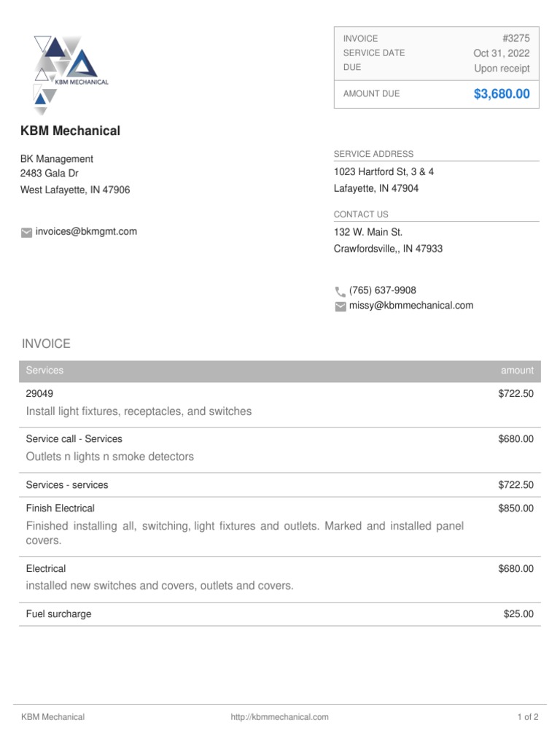Open the missy@kbmmechanical.com email link
This screenshot has height=747, width=560.
click(411, 306)
